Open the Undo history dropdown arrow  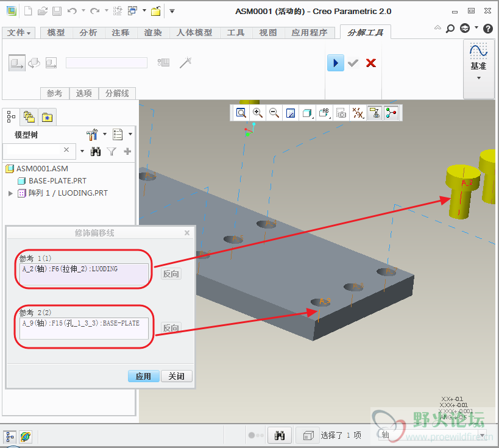click(83, 11)
